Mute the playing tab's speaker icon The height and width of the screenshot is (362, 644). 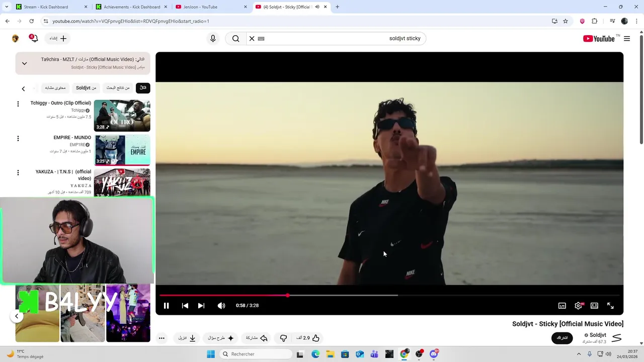coord(317,7)
